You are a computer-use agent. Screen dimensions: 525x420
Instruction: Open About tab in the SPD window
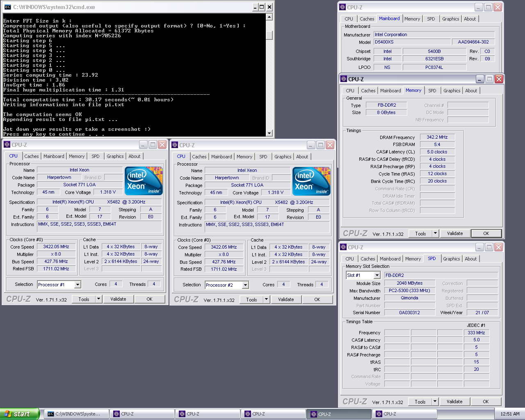pyautogui.click(x=471, y=259)
